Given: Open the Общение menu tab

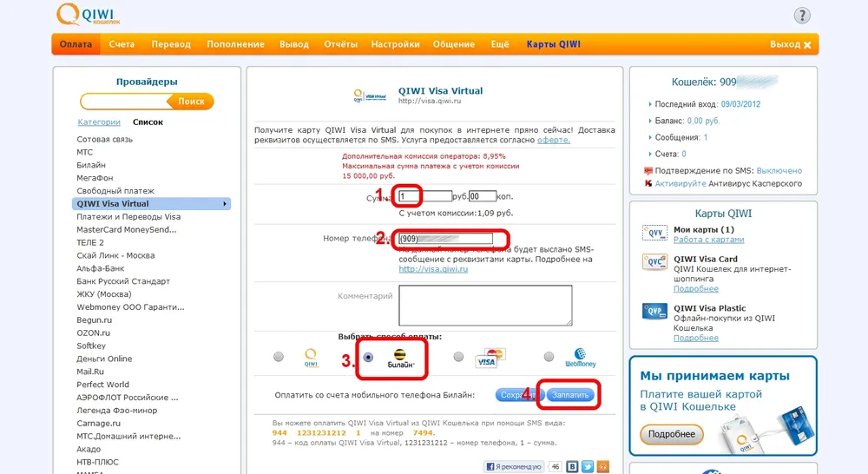Looking at the screenshot, I should [454, 44].
